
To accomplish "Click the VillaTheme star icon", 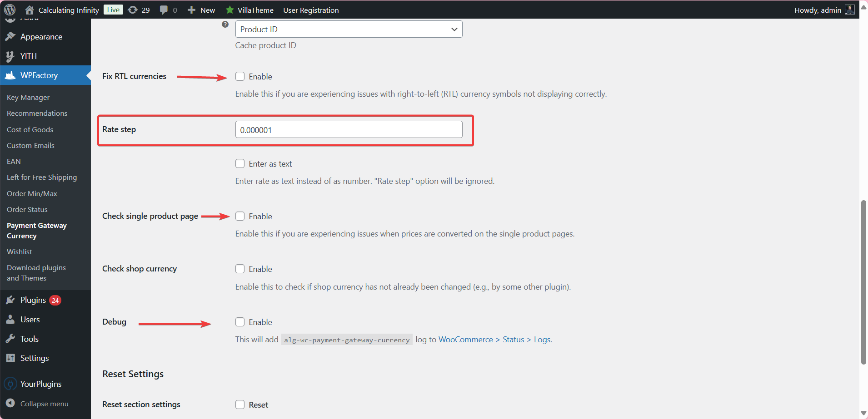I will (230, 10).
